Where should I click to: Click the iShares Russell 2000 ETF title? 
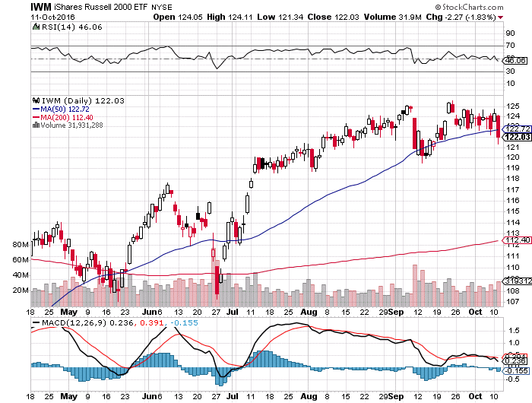pyautogui.click(x=101, y=7)
